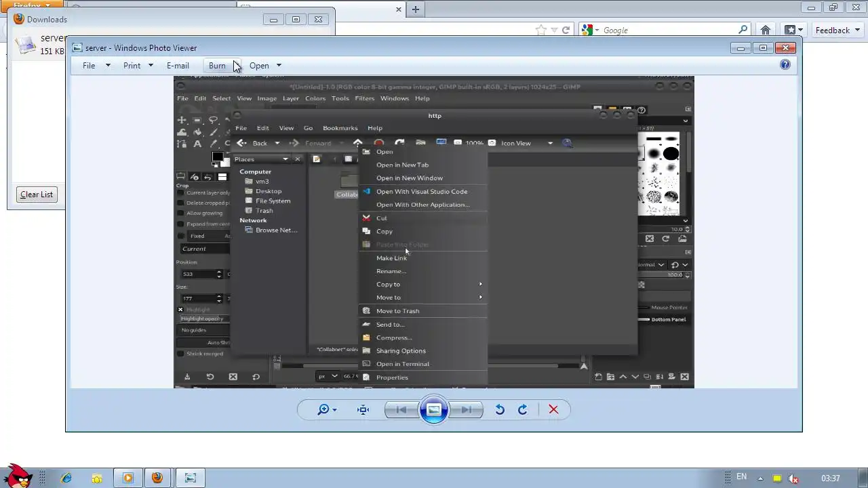This screenshot has height=488, width=868.
Task: Open Windows Media Player from the taskbar
Action: 127,478
